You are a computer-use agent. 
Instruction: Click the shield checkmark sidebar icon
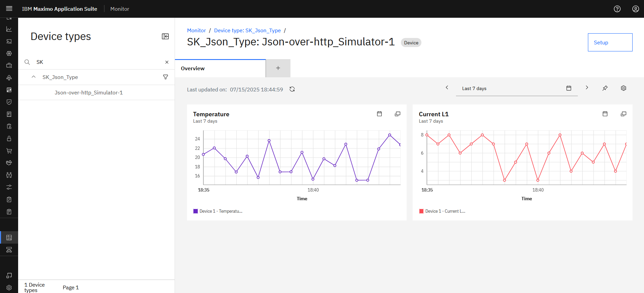point(9,102)
